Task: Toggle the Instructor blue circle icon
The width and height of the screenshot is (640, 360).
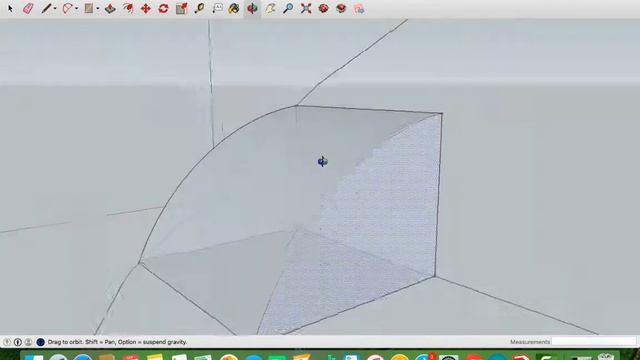Action: (40, 342)
